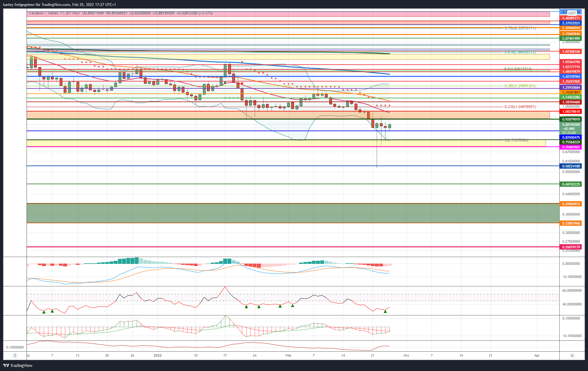Click the TradingView logo in the footer
The height and width of the screenshot is (371, 588).
coord(18,365)
